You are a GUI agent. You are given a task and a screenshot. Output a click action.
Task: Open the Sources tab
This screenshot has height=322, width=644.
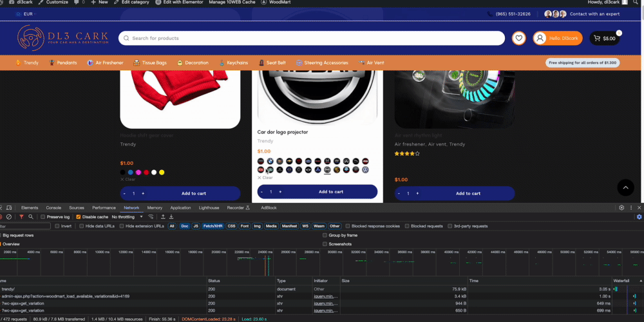[77, 208]
